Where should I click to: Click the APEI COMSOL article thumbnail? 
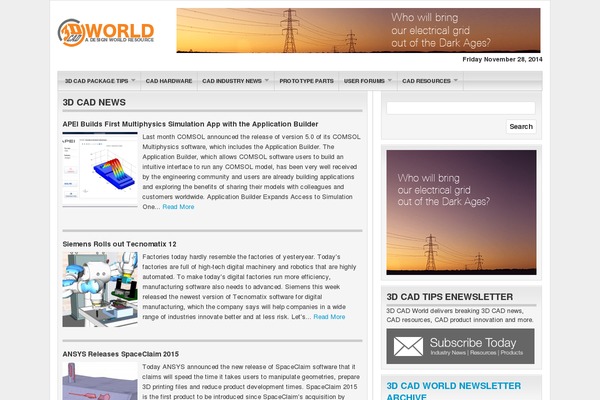pos(100,169)
